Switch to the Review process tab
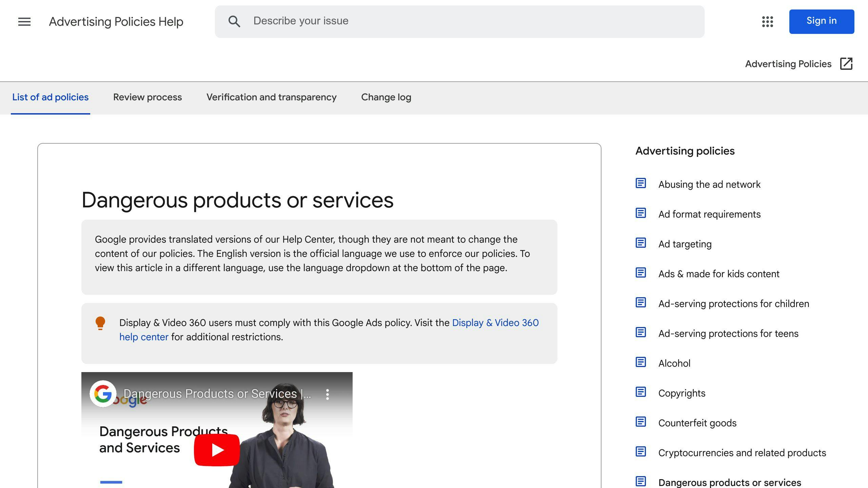The height and width of the screenshot is (488, 868). pyautogui.click(x=147, y=97)
